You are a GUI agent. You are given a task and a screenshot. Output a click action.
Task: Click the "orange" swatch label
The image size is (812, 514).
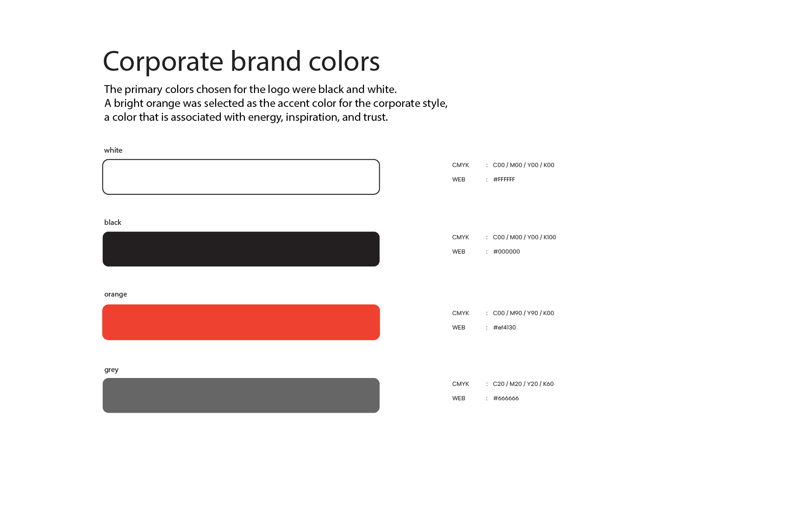point(115,294)
